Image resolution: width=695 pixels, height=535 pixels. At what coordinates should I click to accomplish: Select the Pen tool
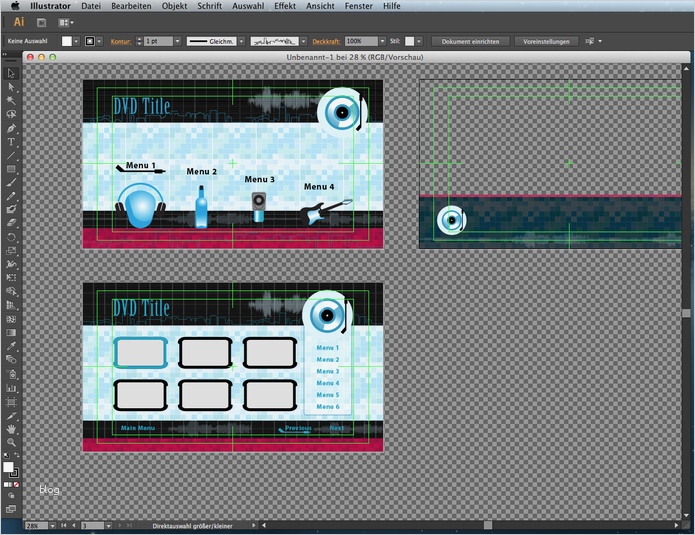pyautogui.click(x=11, y=129)
